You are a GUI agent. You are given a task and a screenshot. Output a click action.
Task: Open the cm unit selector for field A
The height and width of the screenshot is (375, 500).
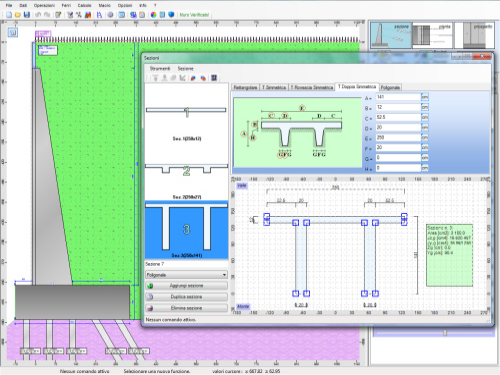[425, 97]
